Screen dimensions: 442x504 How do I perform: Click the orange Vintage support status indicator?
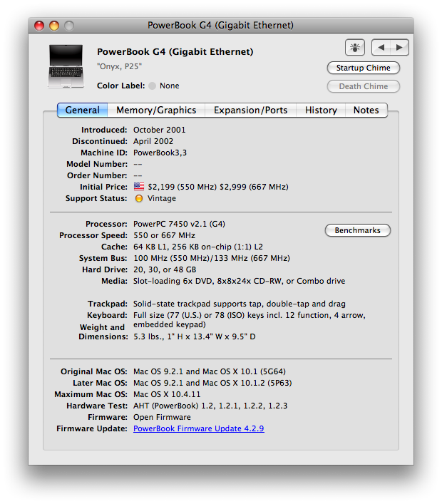pos(139,198)
